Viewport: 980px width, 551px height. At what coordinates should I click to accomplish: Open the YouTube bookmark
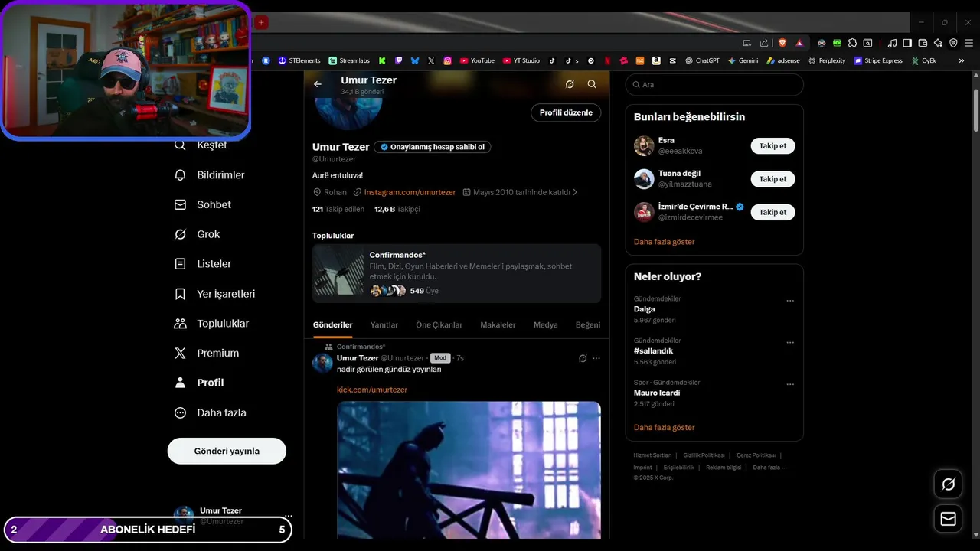(x=477, y=60)
